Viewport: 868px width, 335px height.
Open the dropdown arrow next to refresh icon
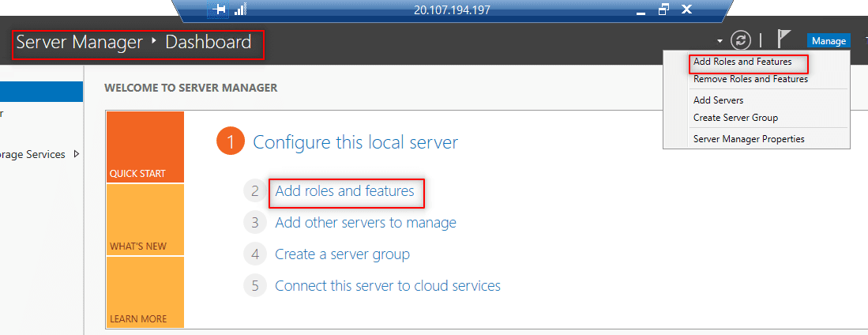(x=719, y=41)
